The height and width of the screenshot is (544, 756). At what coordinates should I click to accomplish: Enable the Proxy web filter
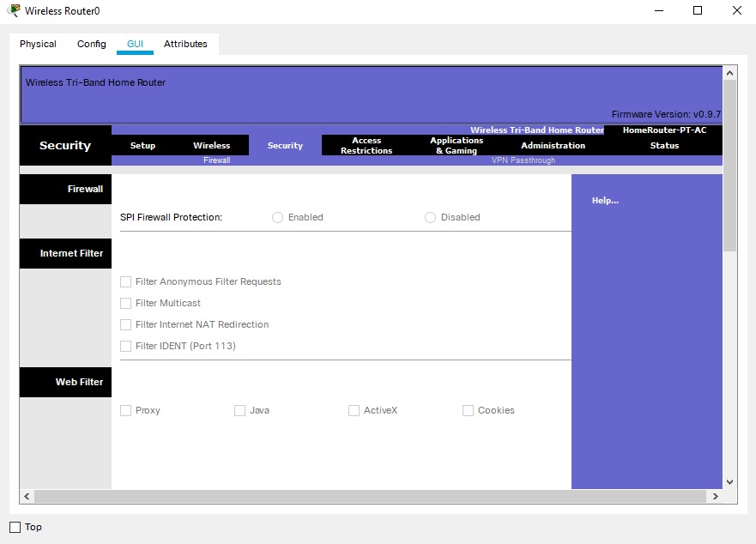click(126, 411)
